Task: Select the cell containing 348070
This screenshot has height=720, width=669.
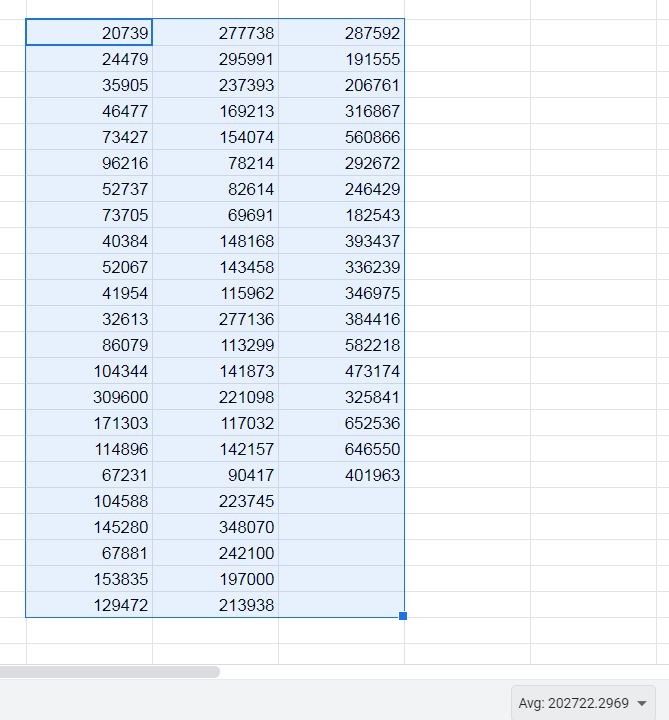Action: tap(215, 527)
